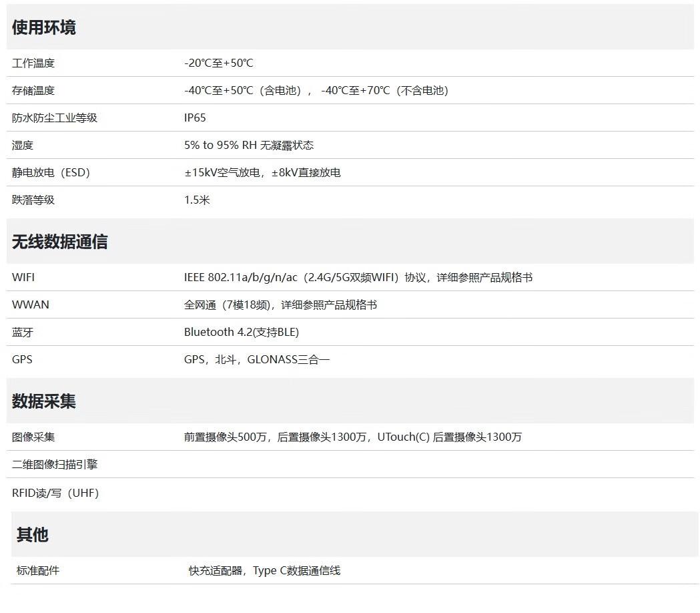Image resolution: width=700 pixels, height=613 pixels.
Task: Click the Bluetooth 4.2(支持BLE) value
Action: coord(242,333)
